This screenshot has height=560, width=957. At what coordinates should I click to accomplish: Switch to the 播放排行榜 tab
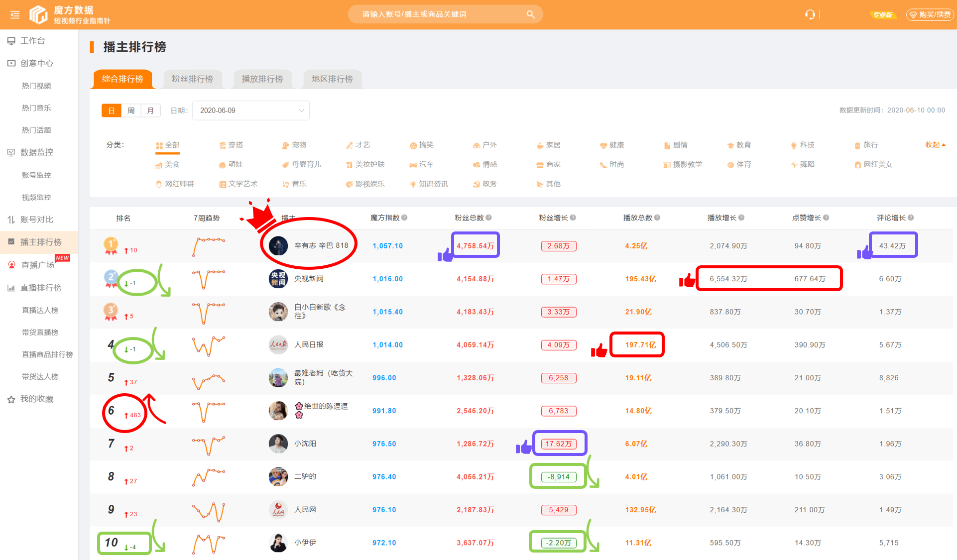tap(262, 79)
